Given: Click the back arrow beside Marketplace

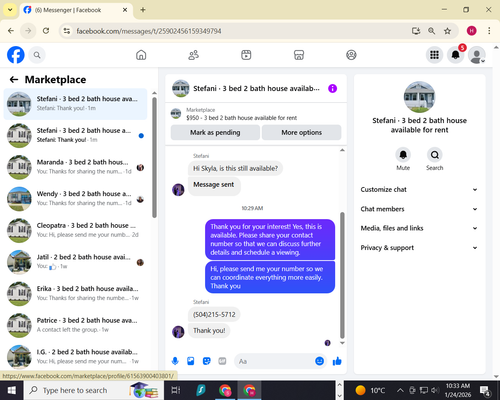Looking at the screenshot, I should (x=14, y=79).
